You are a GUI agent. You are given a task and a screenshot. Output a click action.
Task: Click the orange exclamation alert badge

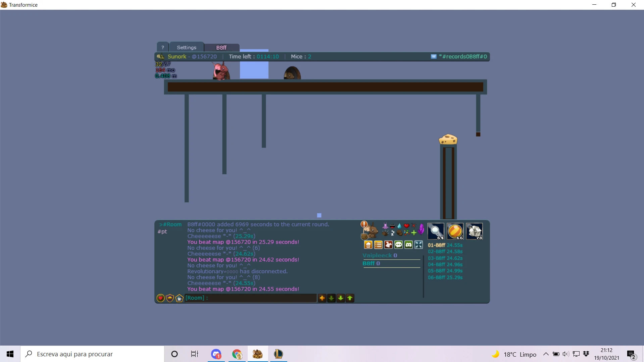click(x=364, y=224)
